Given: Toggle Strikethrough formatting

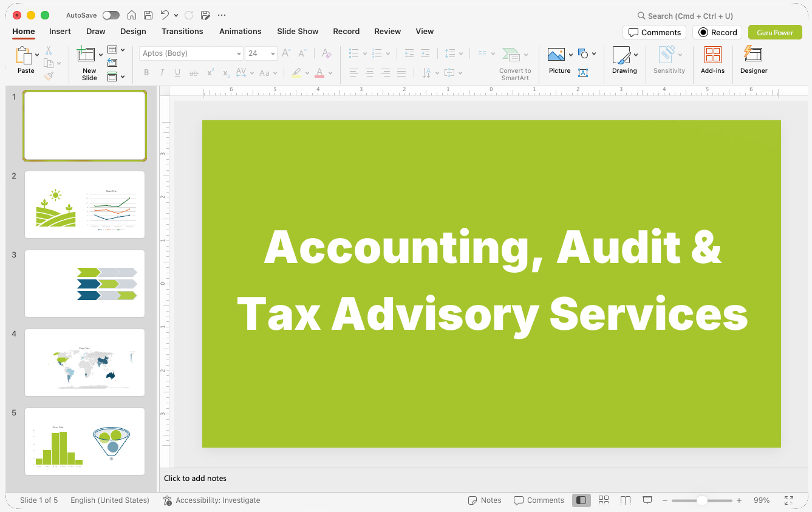Looking at the screenshot, I should (194, 73).
